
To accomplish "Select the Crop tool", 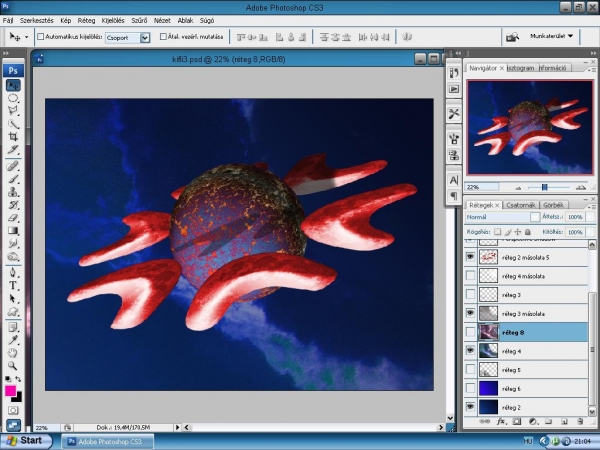I will [x=13, y=137].
